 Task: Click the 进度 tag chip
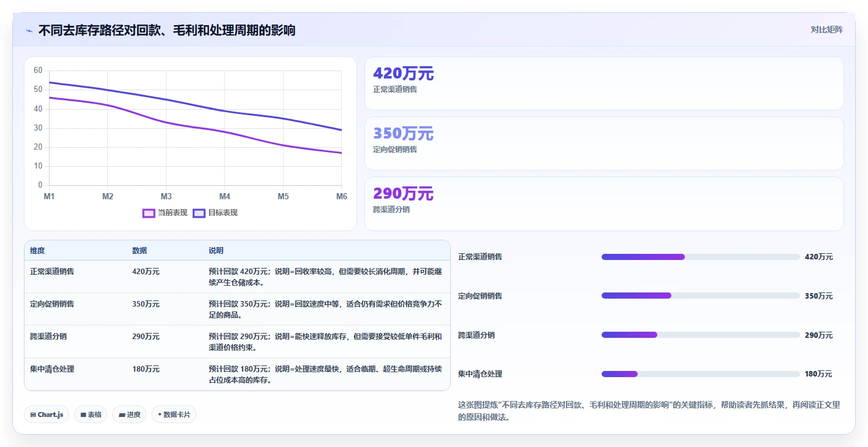pos(129,415)
